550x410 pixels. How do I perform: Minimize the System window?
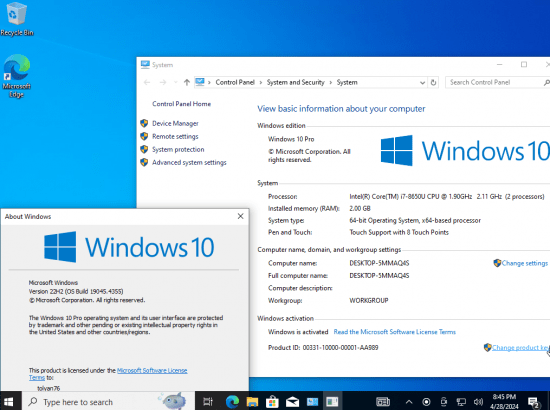click(499, 65)
